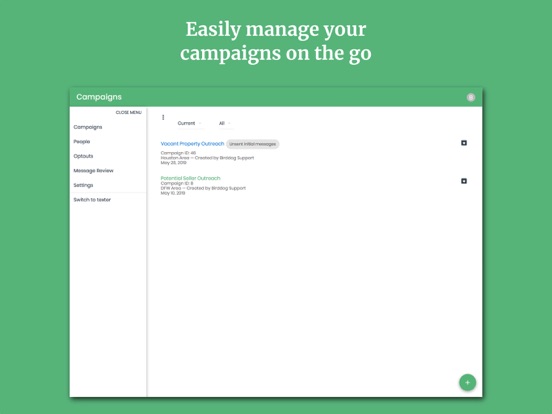Viewport: 552px width, 414px height.
Task: Open the All filter dropdown
Action: 225,123
